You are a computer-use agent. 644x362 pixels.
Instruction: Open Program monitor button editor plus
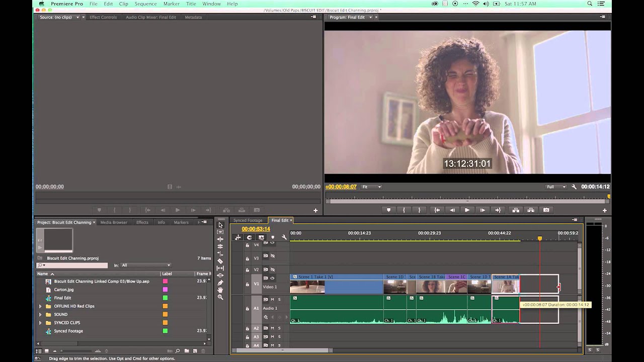(x=605, y=210)
